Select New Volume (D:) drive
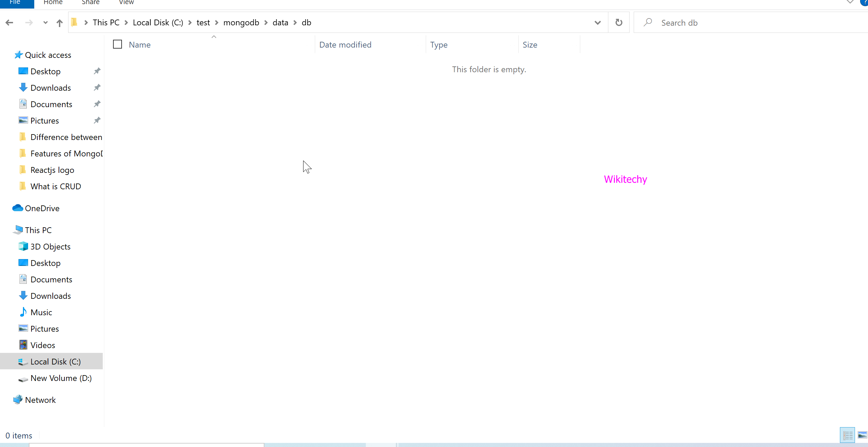Screen dimensions: 868x447 61,378
